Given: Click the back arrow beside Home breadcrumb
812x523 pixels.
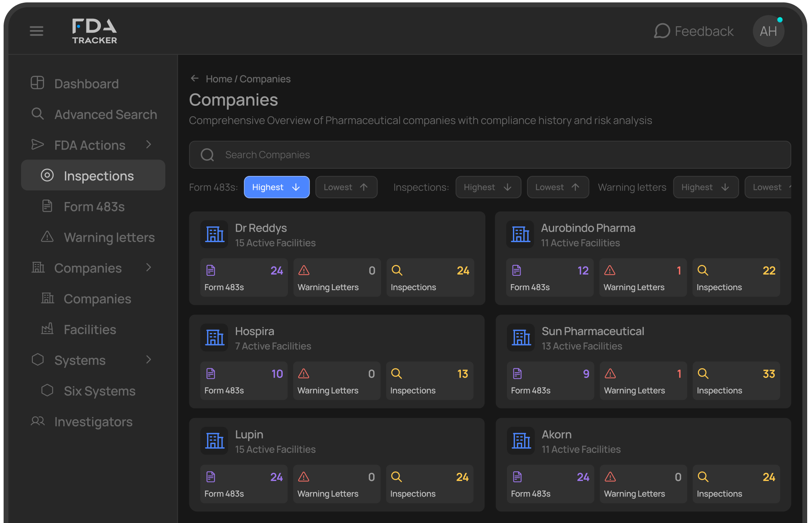Looking at the screenshot, I should (195, 79).
